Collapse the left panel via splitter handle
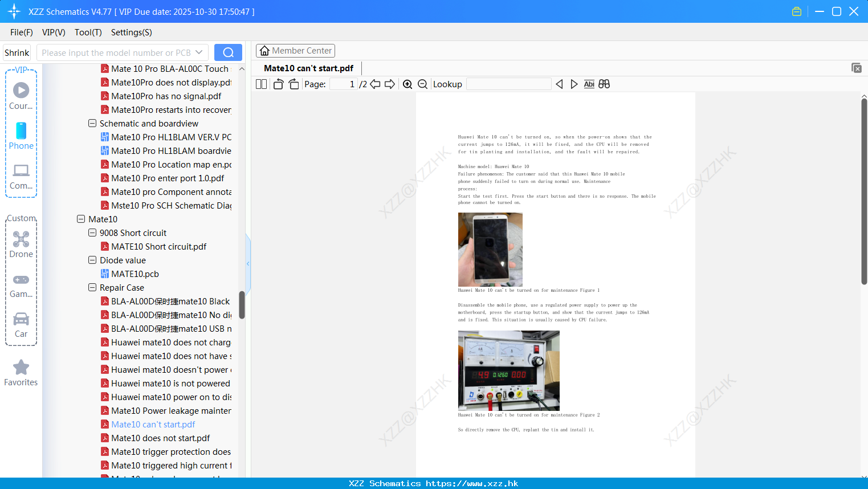 pyautogui.click(x=248, y=263)
